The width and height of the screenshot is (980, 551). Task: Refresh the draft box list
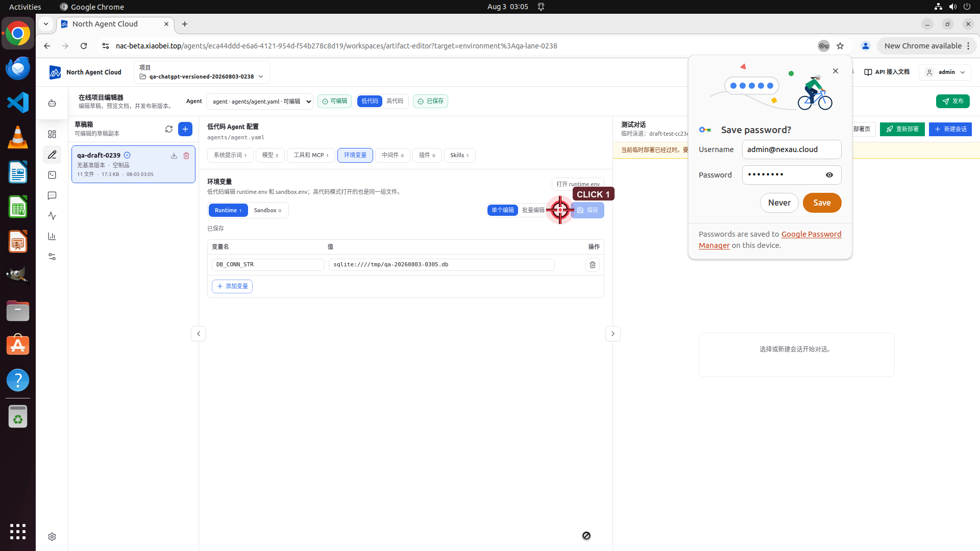(x=169, y=129)
